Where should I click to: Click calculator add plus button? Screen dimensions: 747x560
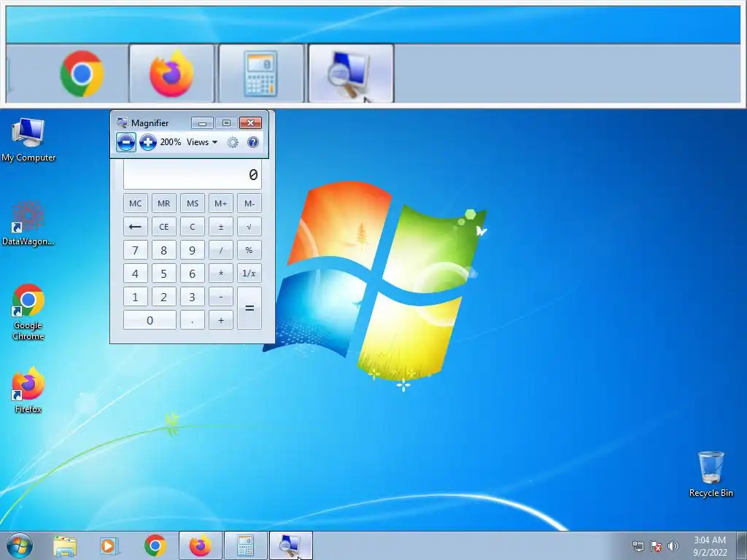click(220, 320)
